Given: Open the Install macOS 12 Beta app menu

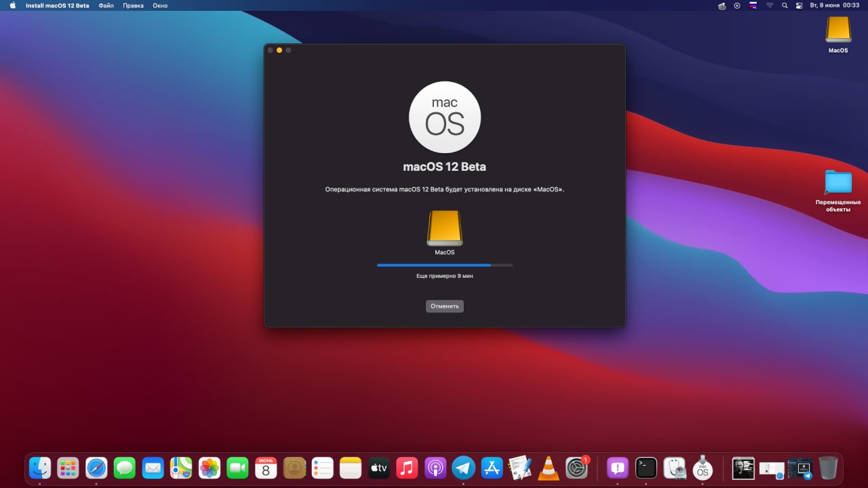Looking at the screenshot, I should click(58, 5).
